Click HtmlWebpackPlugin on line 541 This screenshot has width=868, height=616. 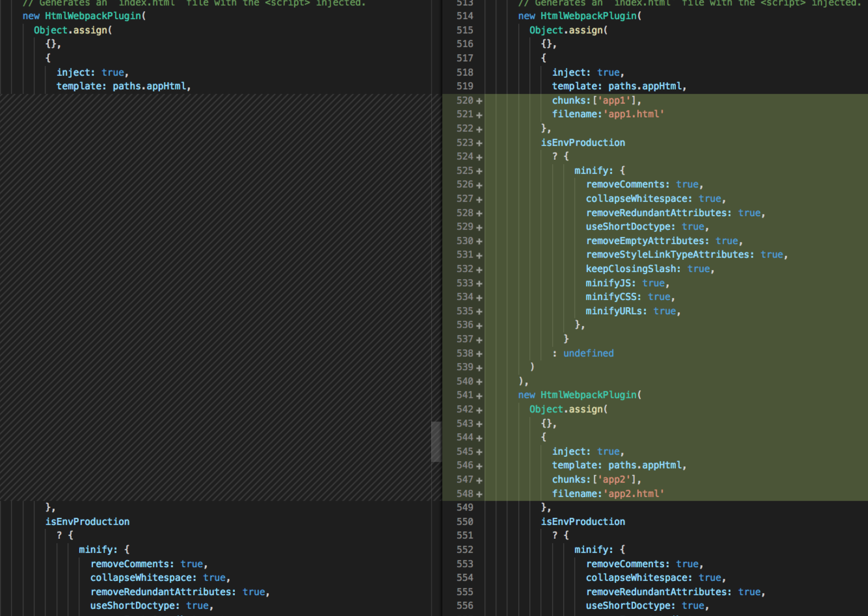click(588, 395)
